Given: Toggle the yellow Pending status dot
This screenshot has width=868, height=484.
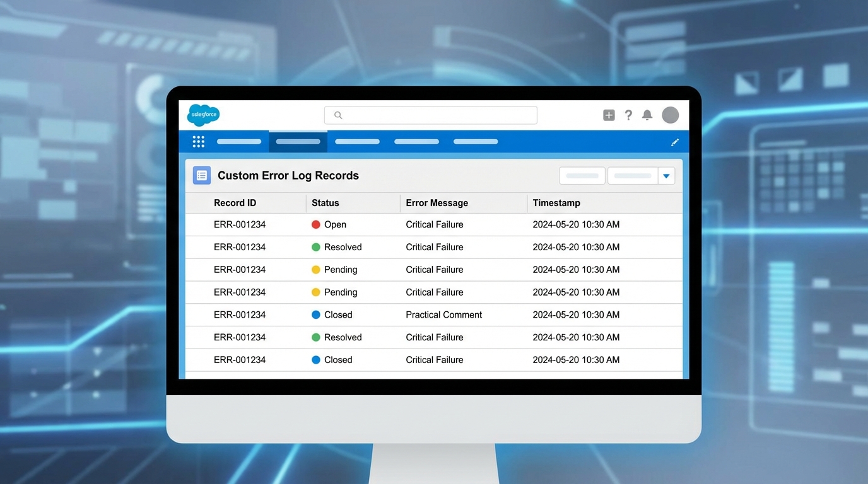Looking at the screenshot, I should point(317,269).
